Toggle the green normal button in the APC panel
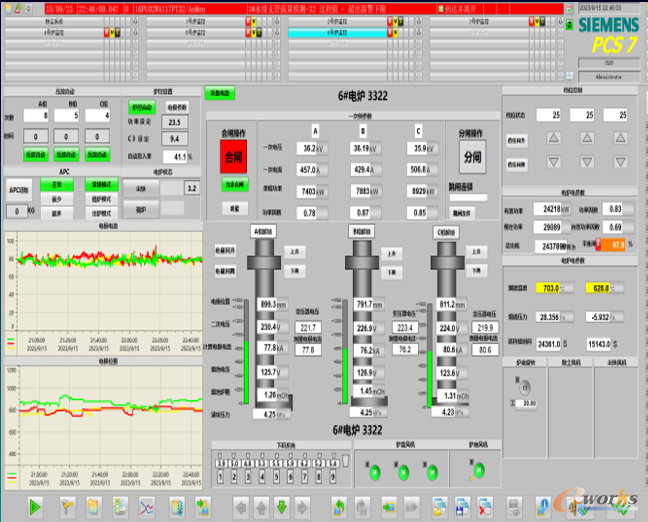Screen dimensions: 648x522 point(57,184)
